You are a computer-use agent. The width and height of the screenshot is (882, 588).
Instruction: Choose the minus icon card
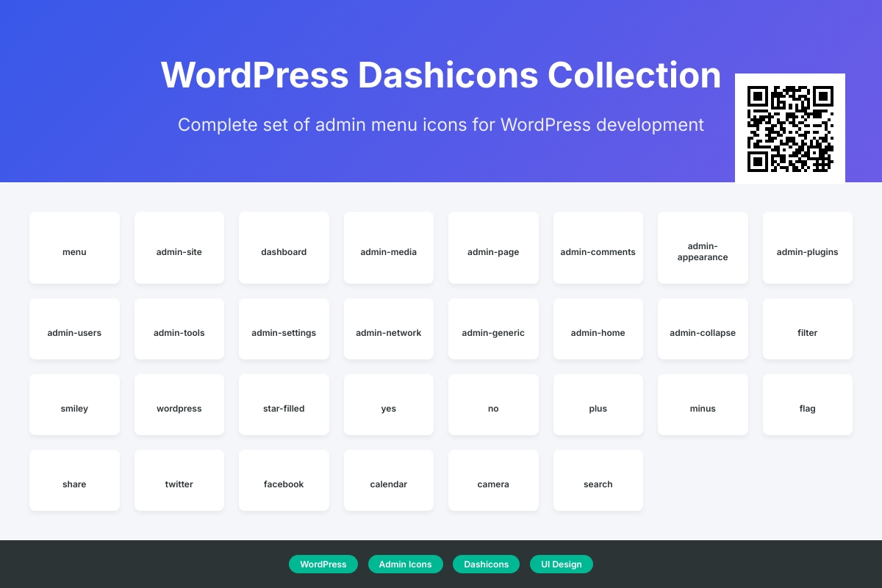(703, 404)
